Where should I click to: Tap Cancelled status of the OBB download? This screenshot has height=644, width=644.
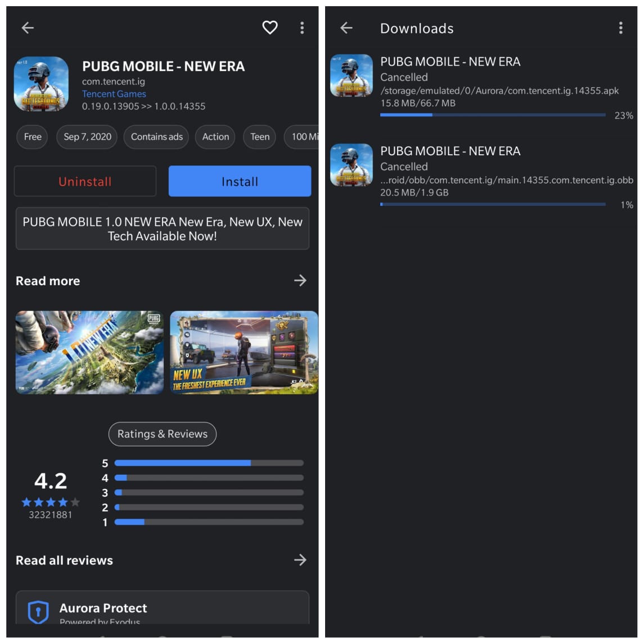click(x=404, y=166)
